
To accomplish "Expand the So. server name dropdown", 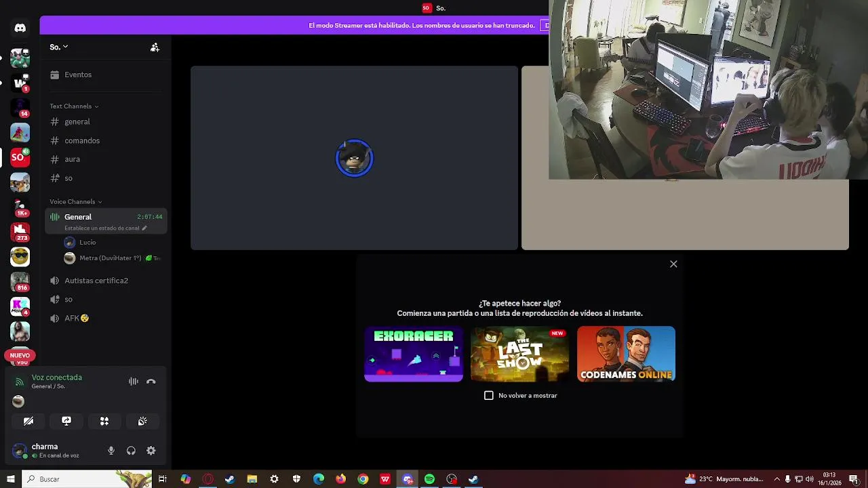I will coord(59,47).
